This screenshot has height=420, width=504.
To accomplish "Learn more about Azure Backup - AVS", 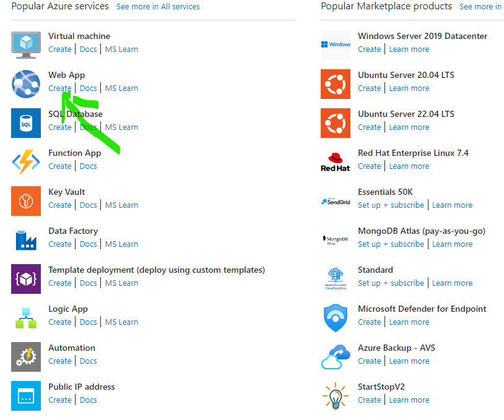I will [x=409, y=361].
